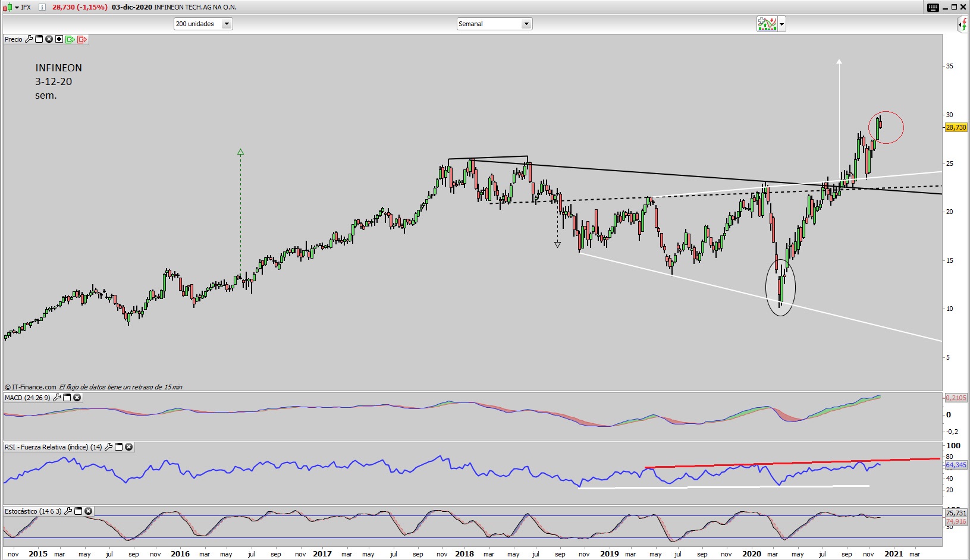Maximize the MACD panel

tap(67, 398)
